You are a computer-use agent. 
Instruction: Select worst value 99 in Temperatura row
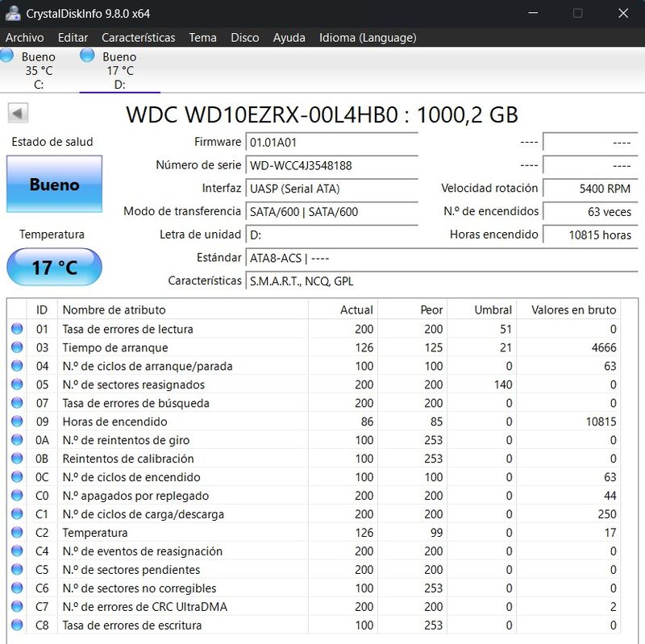tap(436, 533)
